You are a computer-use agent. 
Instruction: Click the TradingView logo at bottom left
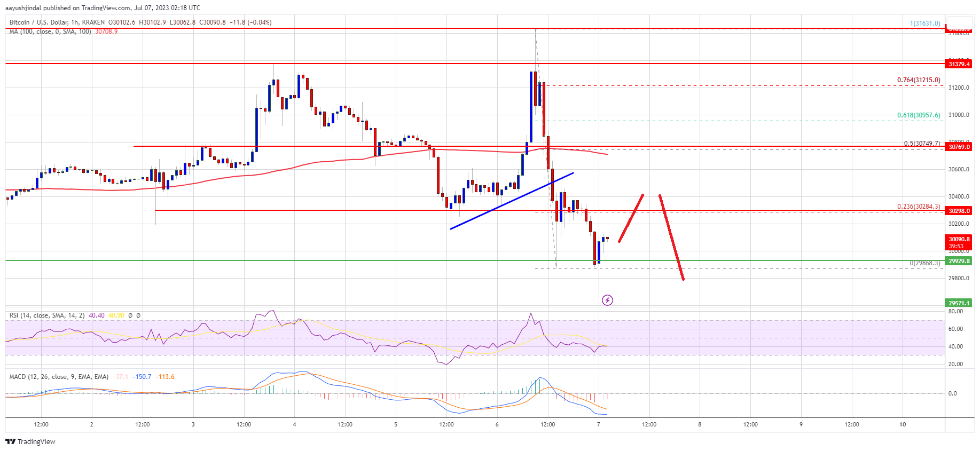pos(30,441)
